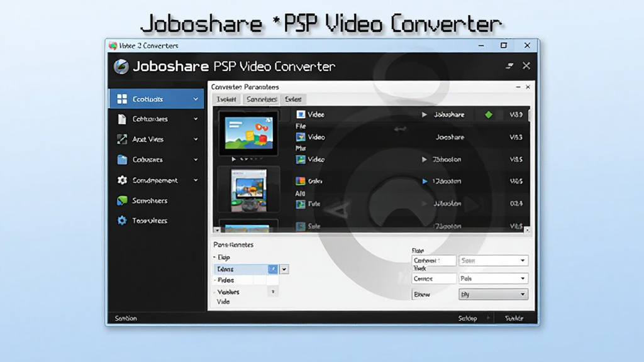Click the icon in the last partially visible row
The height and width of the screenshot is (362, 644).
tap(301, 226)
